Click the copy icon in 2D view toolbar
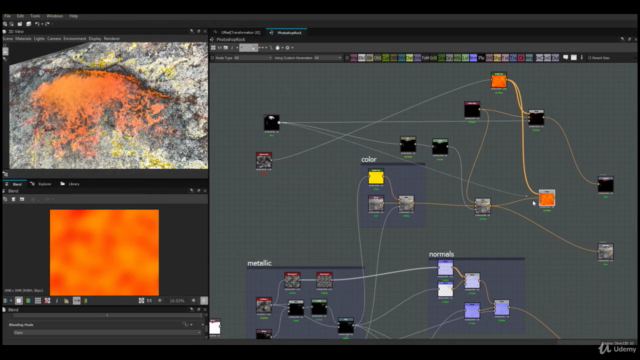The height and width of the screenshot is (360, 640). pos(5,199)
